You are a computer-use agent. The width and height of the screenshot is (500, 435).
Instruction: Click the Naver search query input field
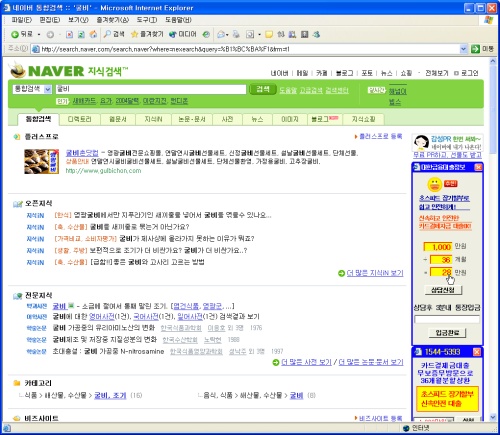pos(151,89)
